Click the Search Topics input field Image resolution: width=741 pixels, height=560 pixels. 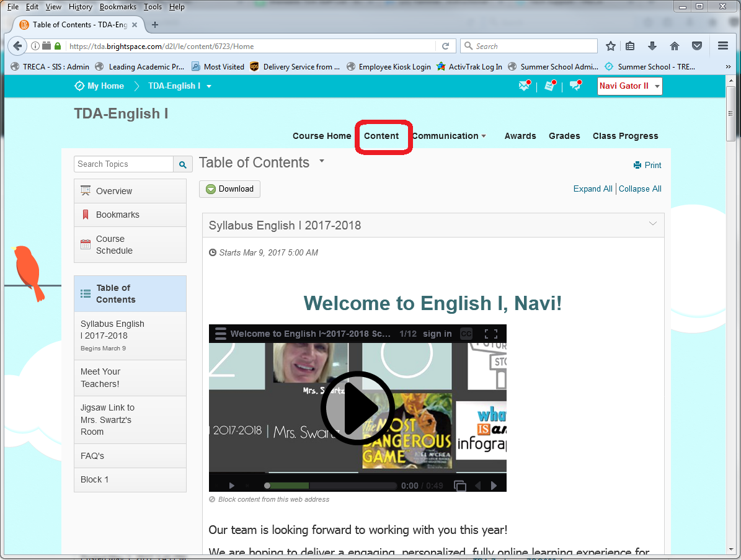(124, 164)
